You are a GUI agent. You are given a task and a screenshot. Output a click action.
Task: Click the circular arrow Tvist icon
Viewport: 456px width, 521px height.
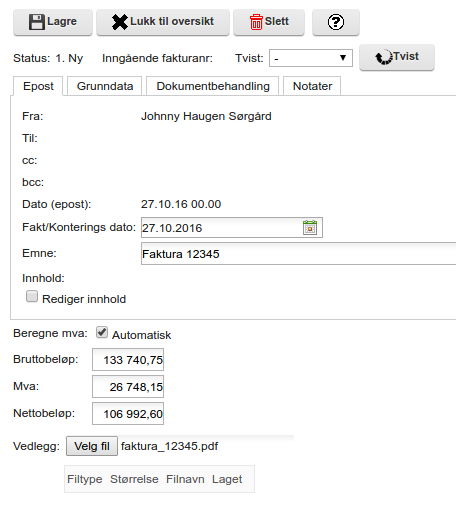coord(384,57)
